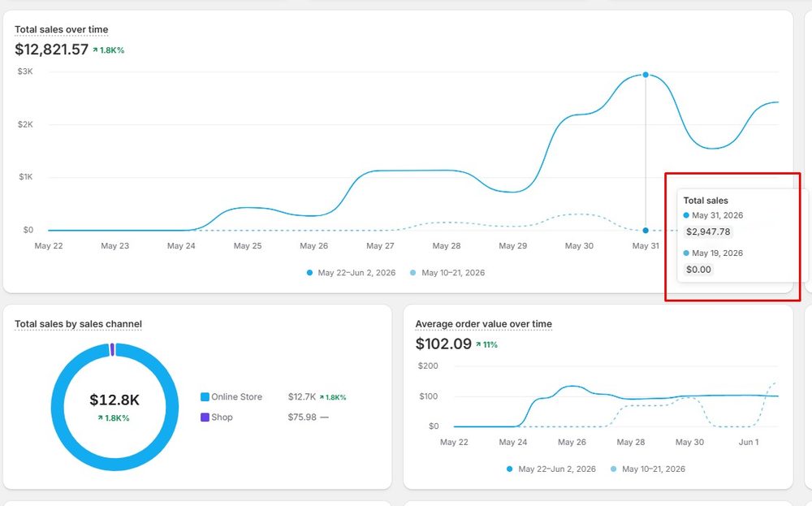Click the May 25 x-axis label in sales chart
Screen dimensions: 812x506
point(248,246)
